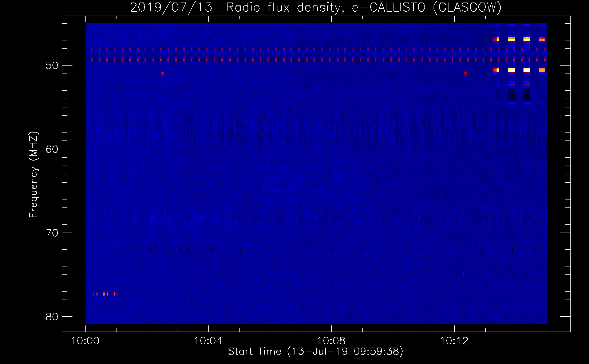
Task: Click the "10:08" time tick label
Action: (x=331, y=341)
